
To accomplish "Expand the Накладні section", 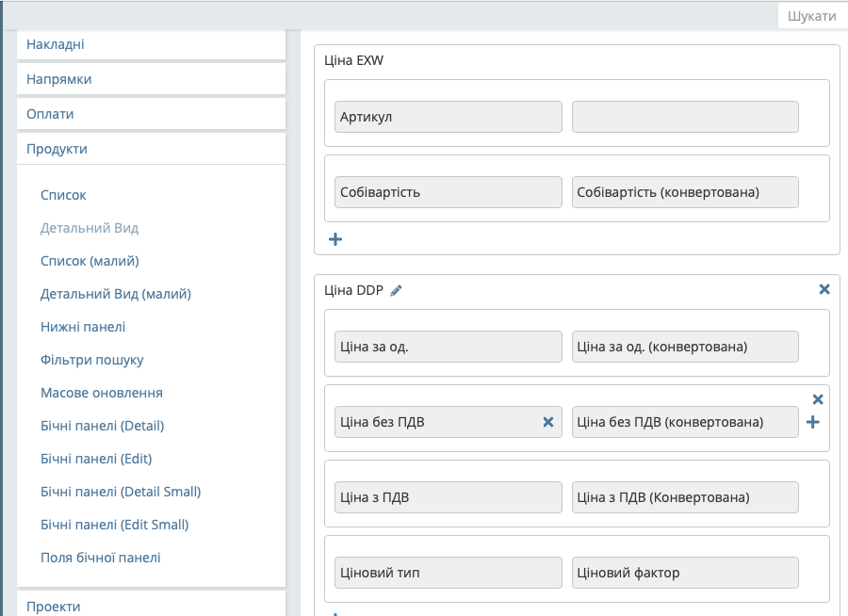I will coord(151,44).
